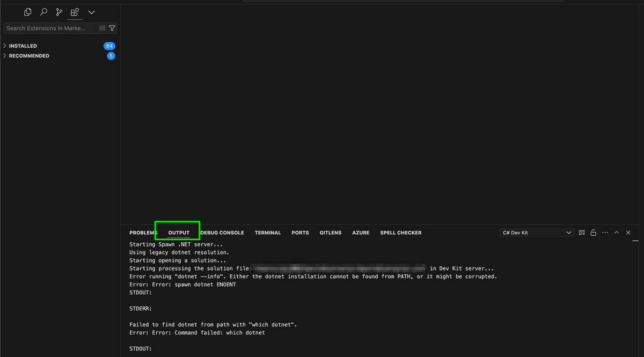Expand the RECOMMENDED extensions section
Image resolution: width=644 pixels, height=357 pixels.
tap(30, 55)
